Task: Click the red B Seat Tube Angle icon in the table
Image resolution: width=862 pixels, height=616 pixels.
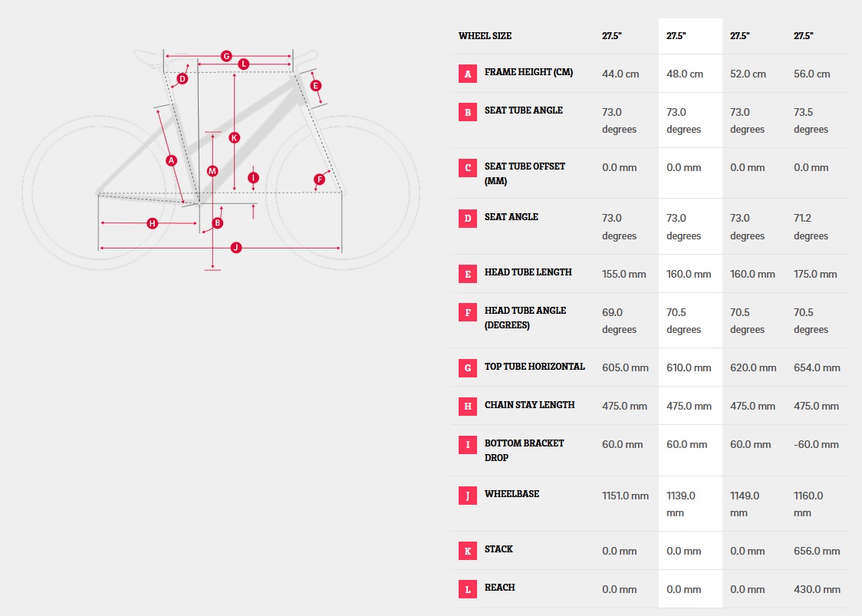Action: (x=468, y=112)
